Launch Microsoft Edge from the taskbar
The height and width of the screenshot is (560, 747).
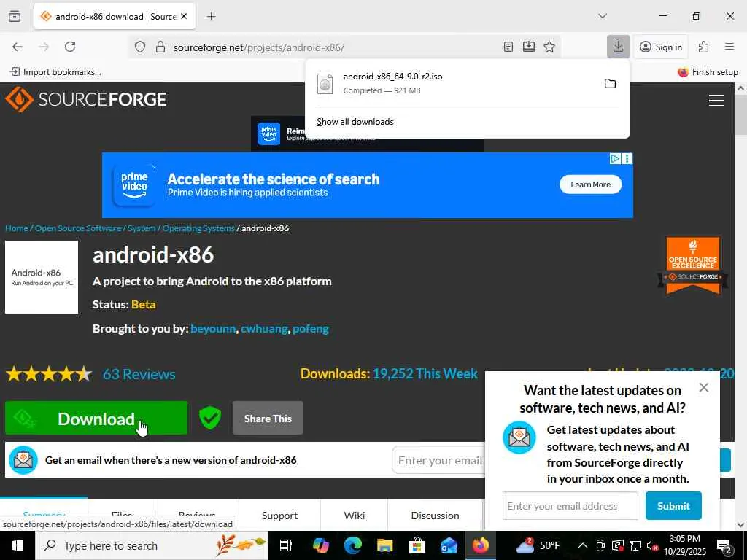pos(352,545)
